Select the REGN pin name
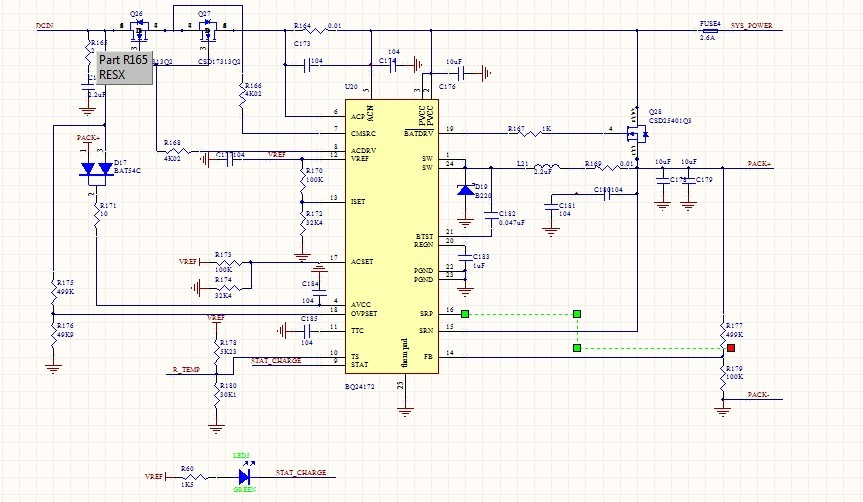This screenshot has height=502, width=863. tap(424, 244)
